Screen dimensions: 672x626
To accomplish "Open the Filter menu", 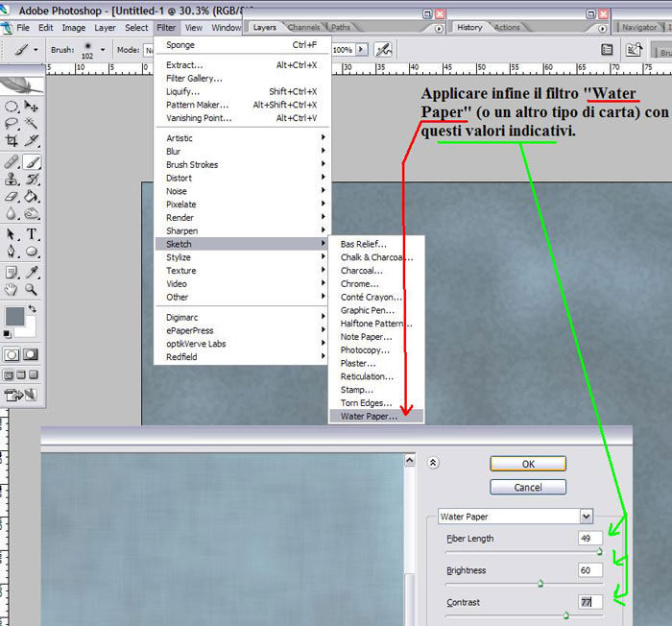I will [166, 28].
